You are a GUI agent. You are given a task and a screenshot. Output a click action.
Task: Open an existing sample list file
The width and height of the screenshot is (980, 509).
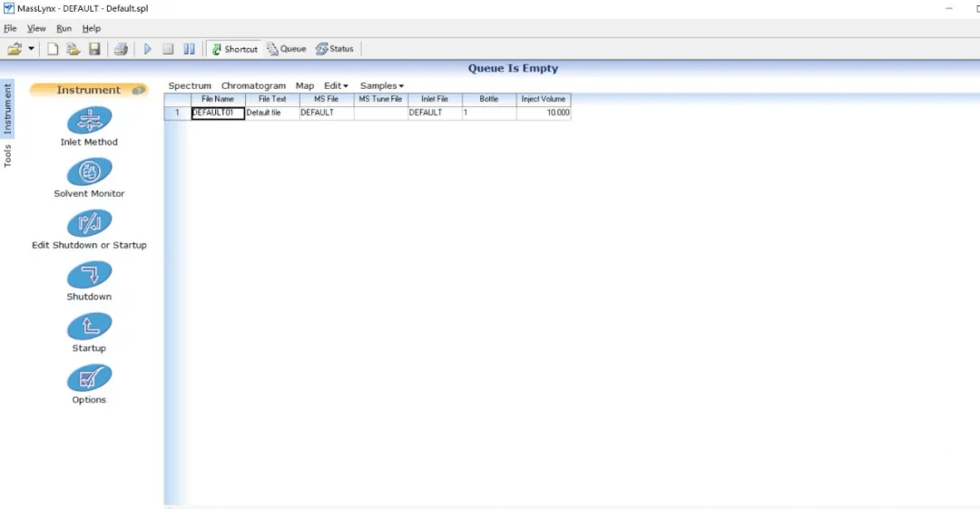click(x=73, y=49)
